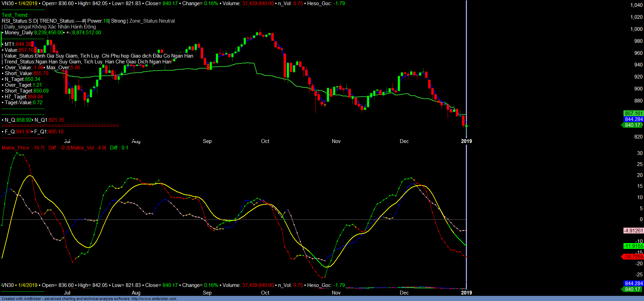The width and height of the screenshot is (644, 301).
Task: Click the Sep label on upper time axis
Action: (207, 141)
